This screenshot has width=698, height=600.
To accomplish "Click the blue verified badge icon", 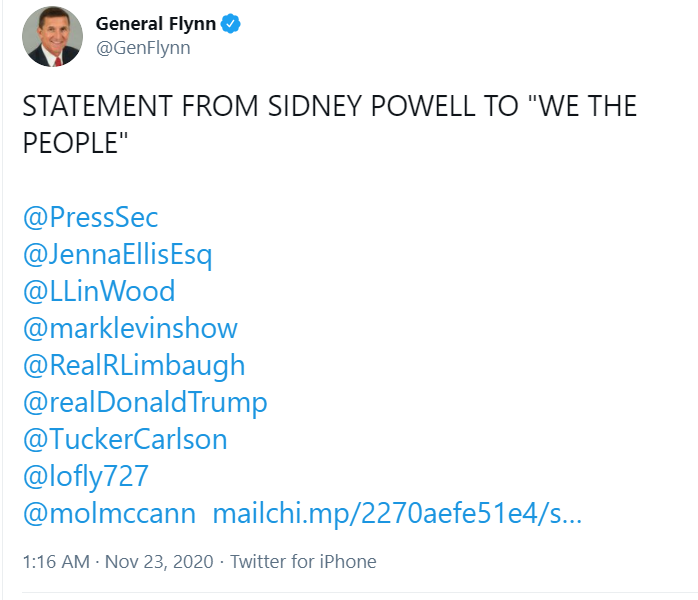I will click(231, 24).
